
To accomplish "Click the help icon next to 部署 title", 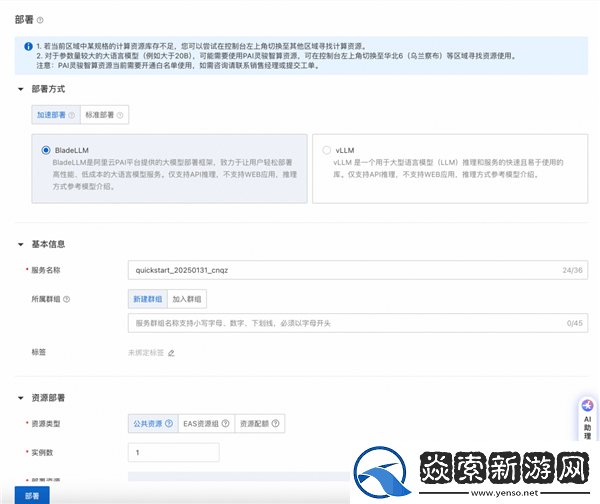I will tap(40, 20).
